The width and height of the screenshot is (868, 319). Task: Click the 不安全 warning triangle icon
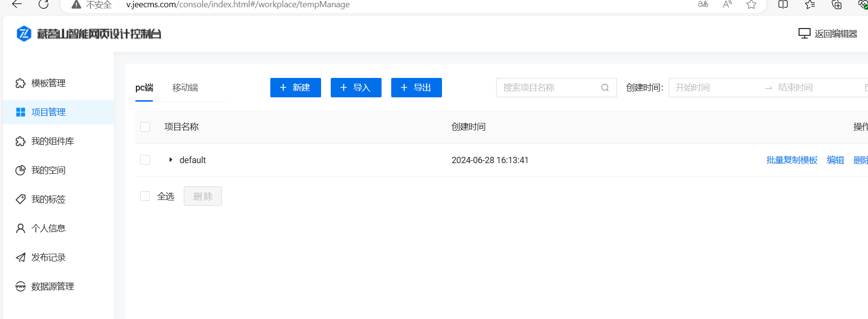click(x=76, y=4)
